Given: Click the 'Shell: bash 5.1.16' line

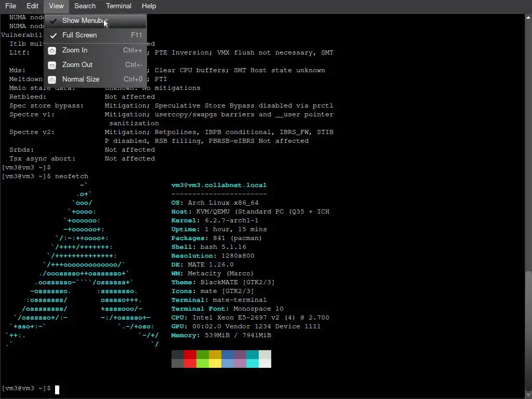Looking at the screenshot, I should tap(209, 247).
